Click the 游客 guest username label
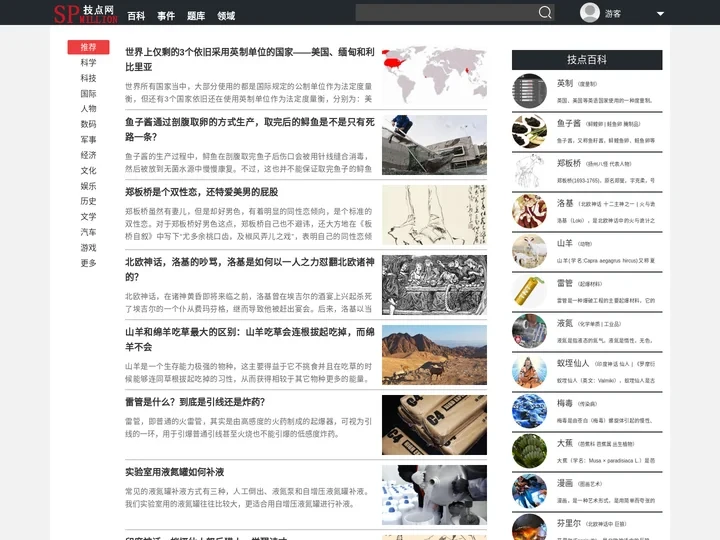 (x=613, y=14)
